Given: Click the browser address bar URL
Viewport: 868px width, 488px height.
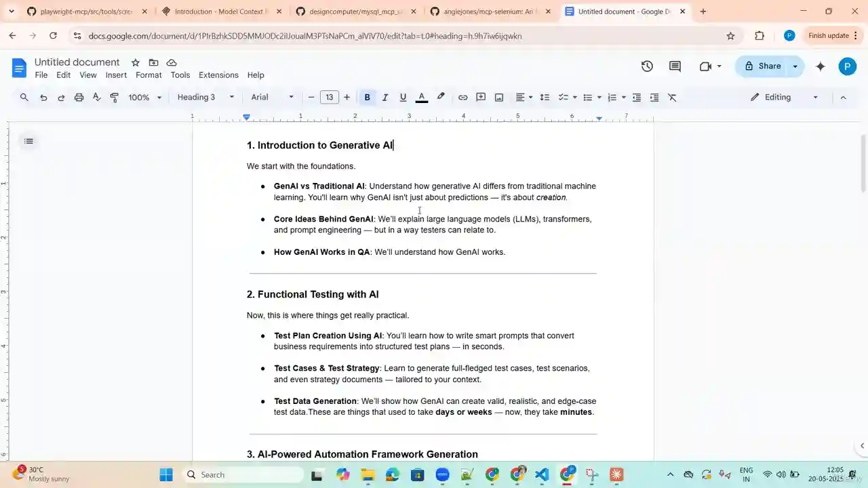Looking at the screenshot, I should pyautogui.click(x=305, y=36).
